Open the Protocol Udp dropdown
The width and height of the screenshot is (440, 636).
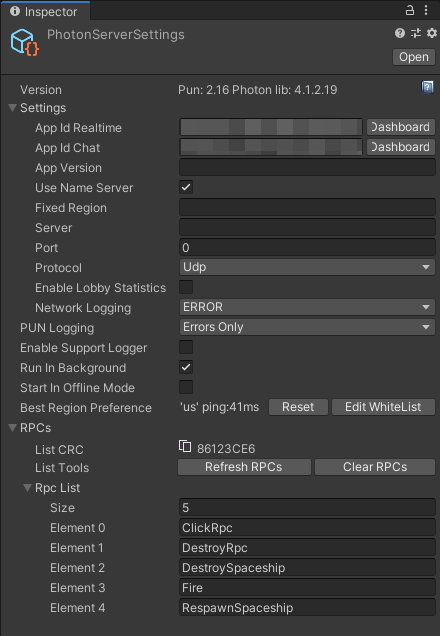tap(307, 267)
